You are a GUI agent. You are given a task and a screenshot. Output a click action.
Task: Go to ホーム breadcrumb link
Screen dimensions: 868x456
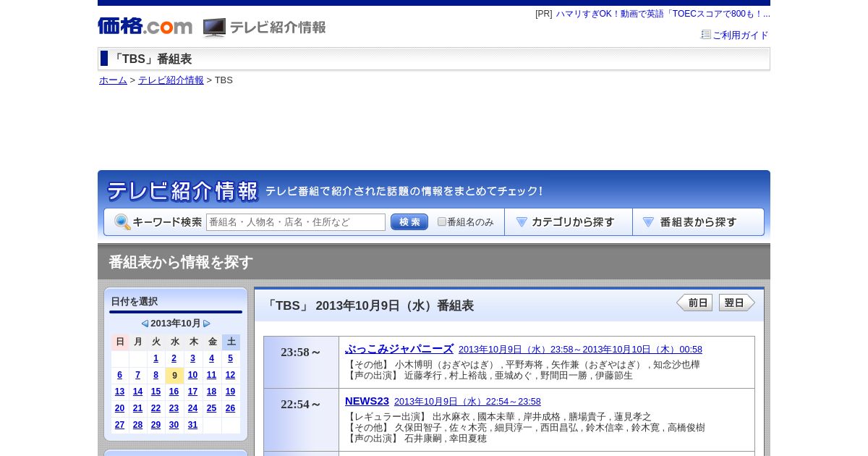pos(113,80)
